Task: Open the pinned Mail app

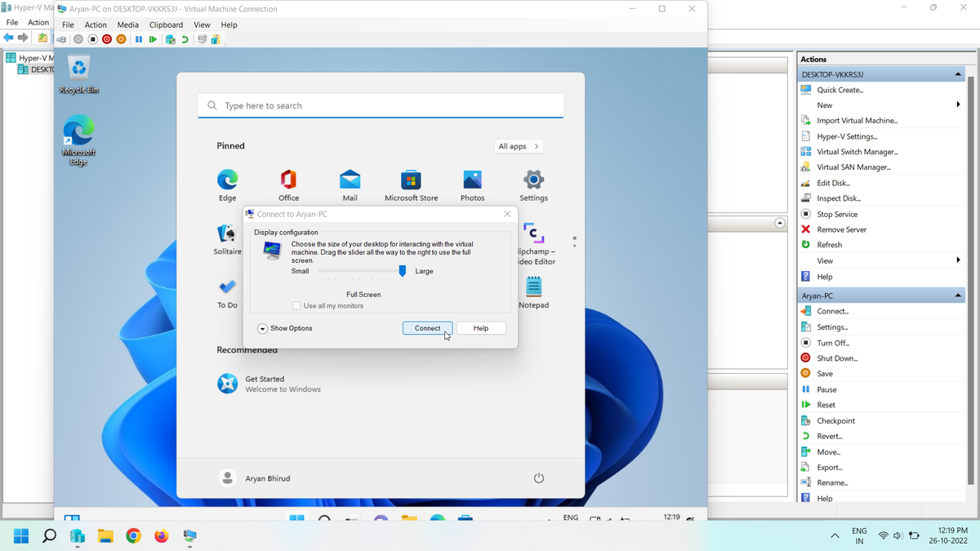Action: [x=350, y=185]
